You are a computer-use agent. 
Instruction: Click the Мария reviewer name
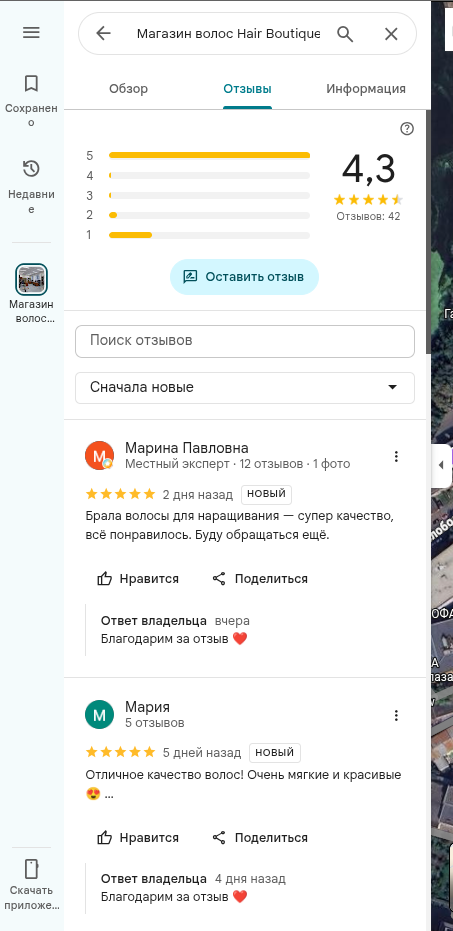click(x=147, y=707)
